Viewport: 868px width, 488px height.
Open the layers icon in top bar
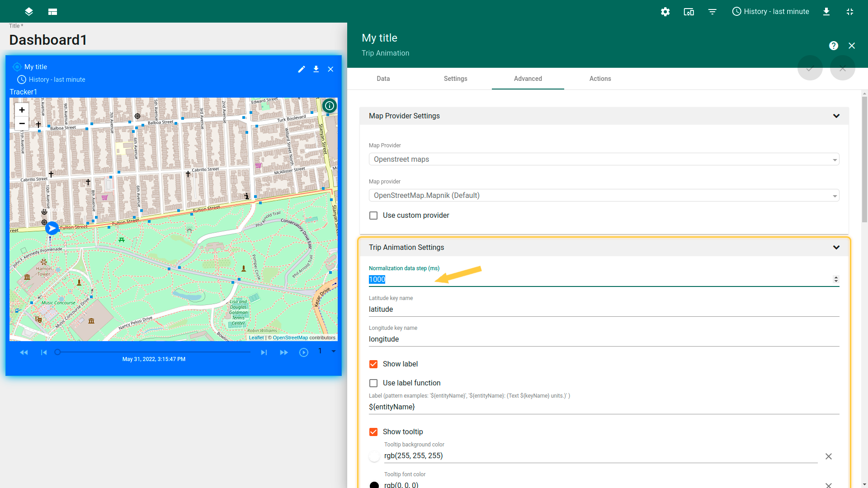click(x=29, y=12)
